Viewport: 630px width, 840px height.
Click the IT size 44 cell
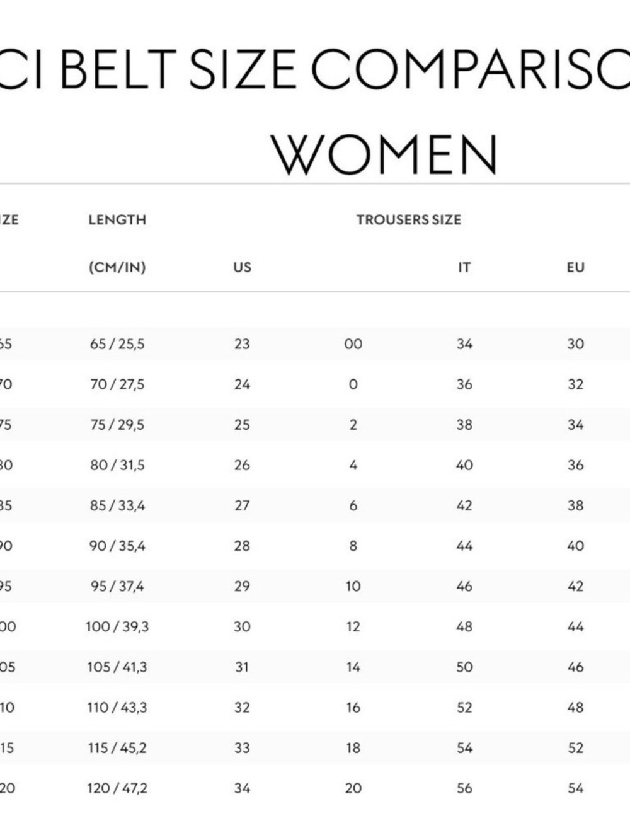coord(464,546)
